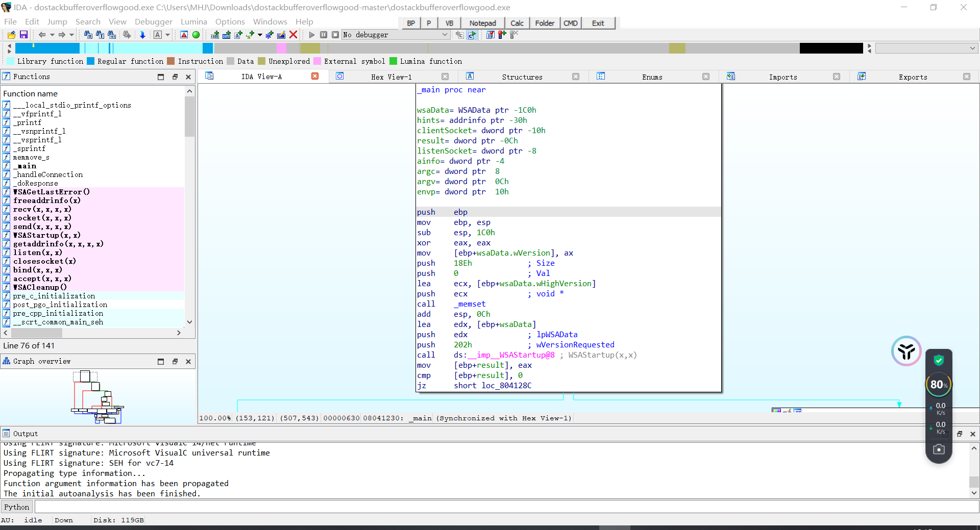Switch to the Hex View-1 tab
The width and height of the screenshot is (980, 530).
pyautogui.click(x=390, y=77)
